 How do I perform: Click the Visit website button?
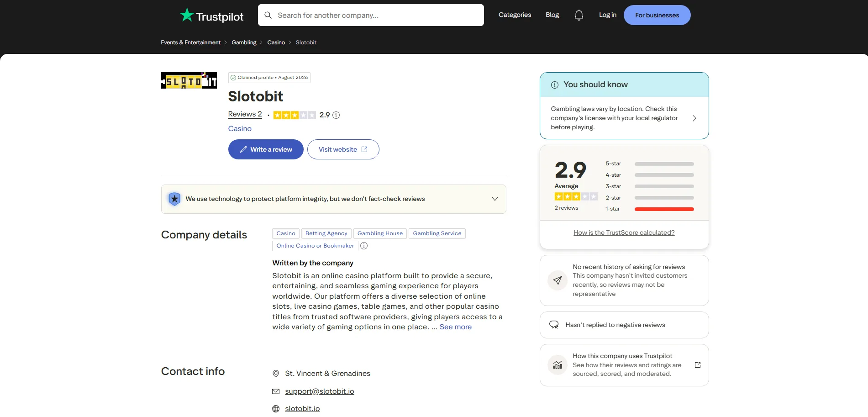pyautogui.click(x=343, y=149)
